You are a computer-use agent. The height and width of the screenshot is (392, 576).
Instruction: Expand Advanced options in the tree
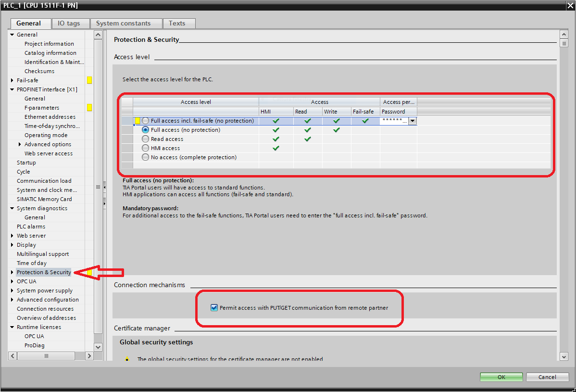tap(20, 144)
